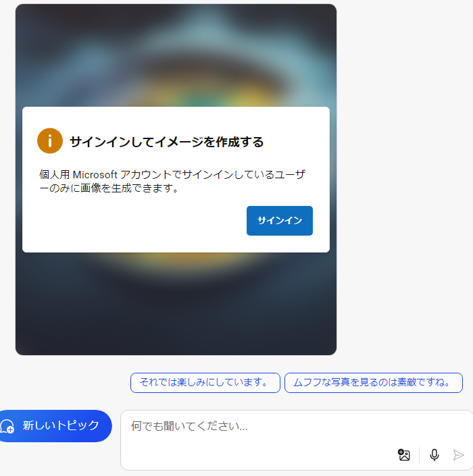Select suggestion ムフフな写真を見るのは素敵ですね。

tap(374, 383)
